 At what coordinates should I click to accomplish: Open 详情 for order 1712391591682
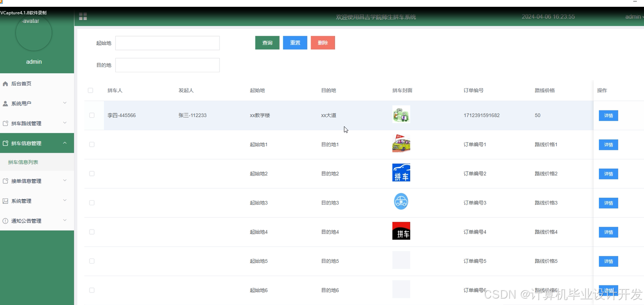609,116
